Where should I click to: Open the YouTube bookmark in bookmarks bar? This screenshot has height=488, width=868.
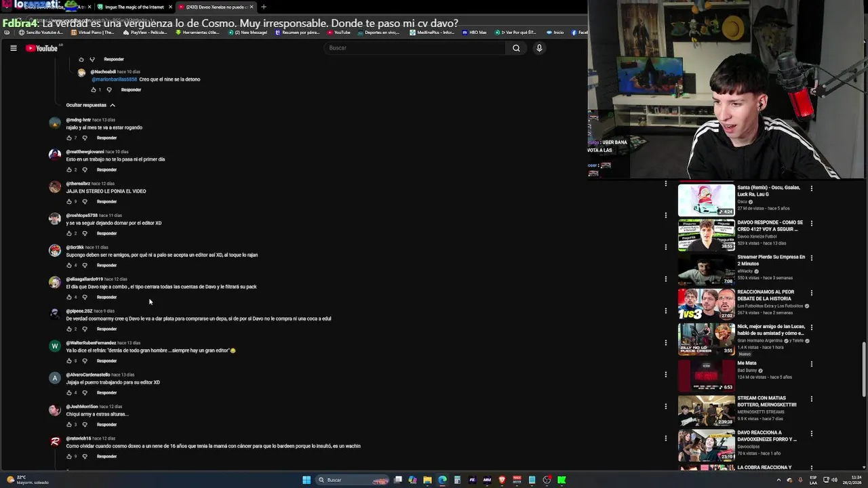(x=338, y=33)
